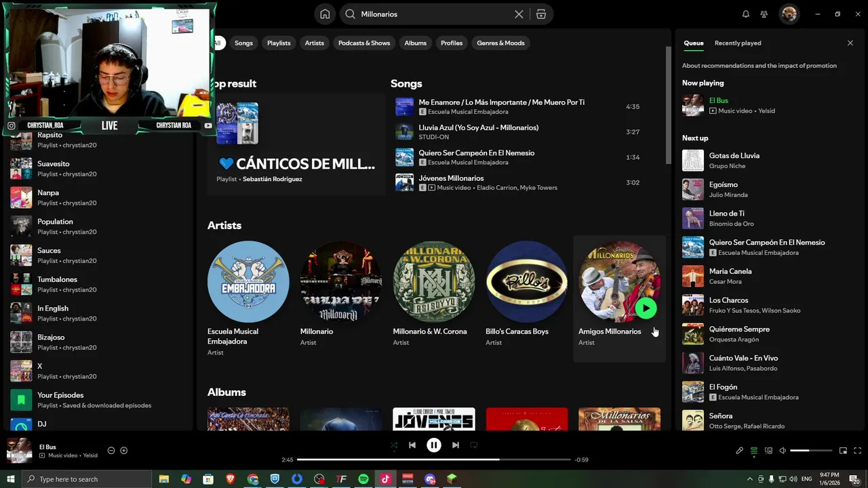Open the Windows Start menu

click(11, 479)
